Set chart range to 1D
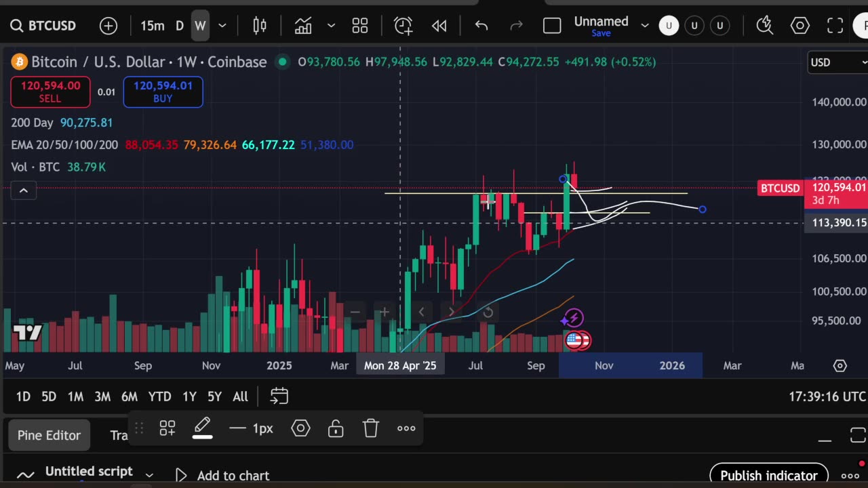This screenshot has width=868, height=488. point(23,396)
